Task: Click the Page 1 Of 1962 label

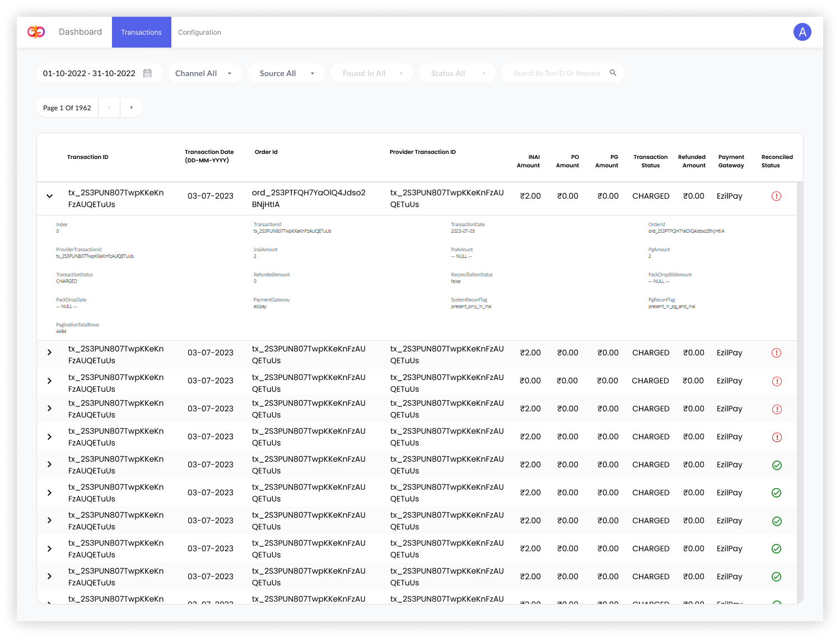Action: tap(67, 107)
